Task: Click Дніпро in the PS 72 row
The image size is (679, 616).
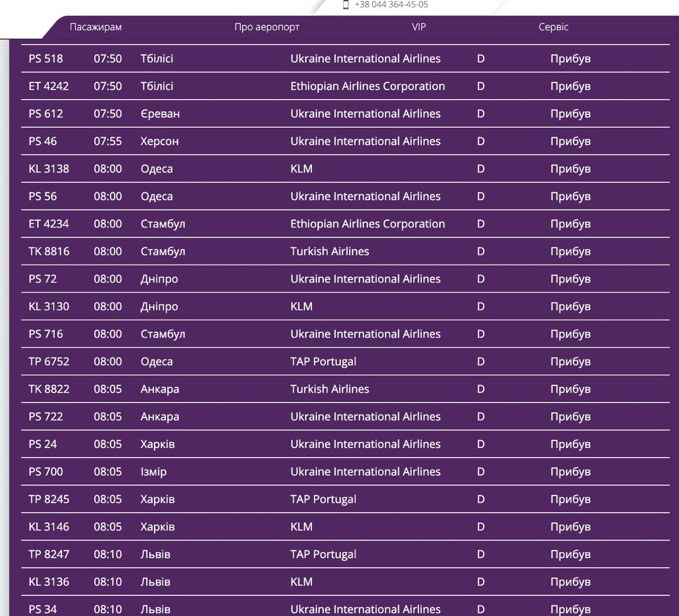Action: 159,279
